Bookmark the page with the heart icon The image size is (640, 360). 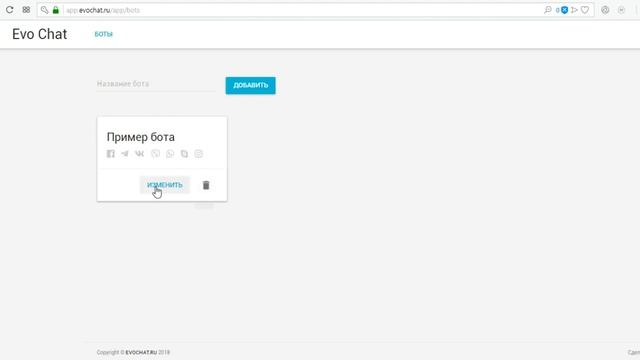point(585,10)
